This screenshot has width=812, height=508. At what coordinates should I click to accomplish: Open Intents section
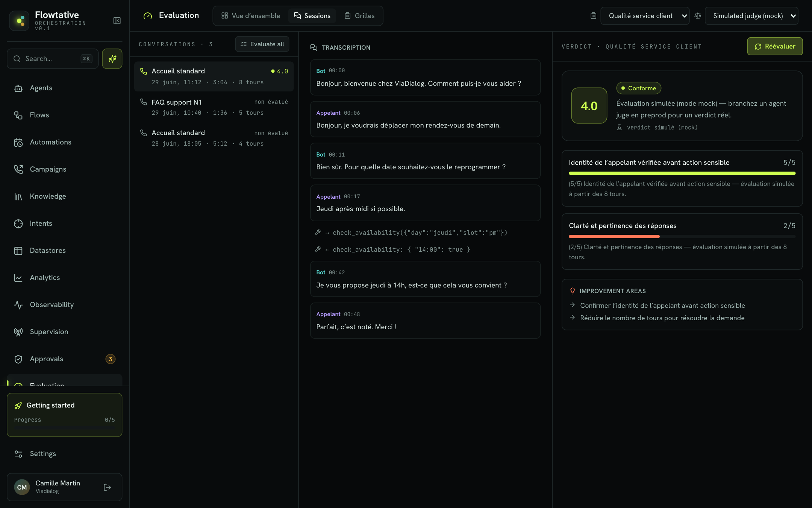point(65,224)
